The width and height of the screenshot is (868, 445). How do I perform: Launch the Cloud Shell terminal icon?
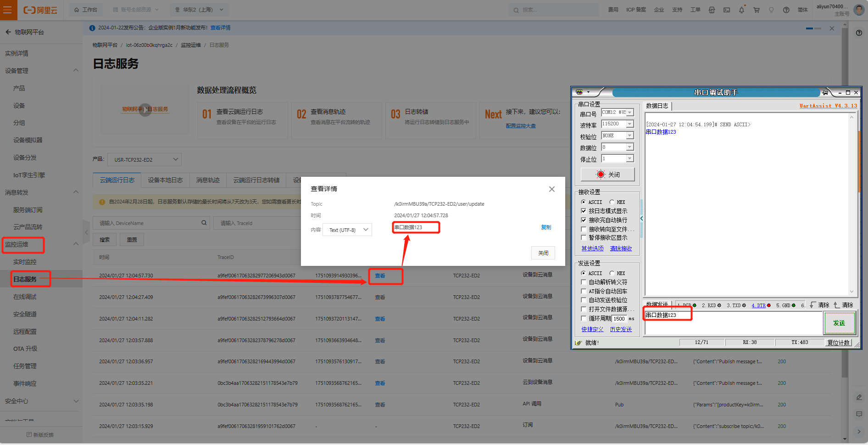click(727, 10)
